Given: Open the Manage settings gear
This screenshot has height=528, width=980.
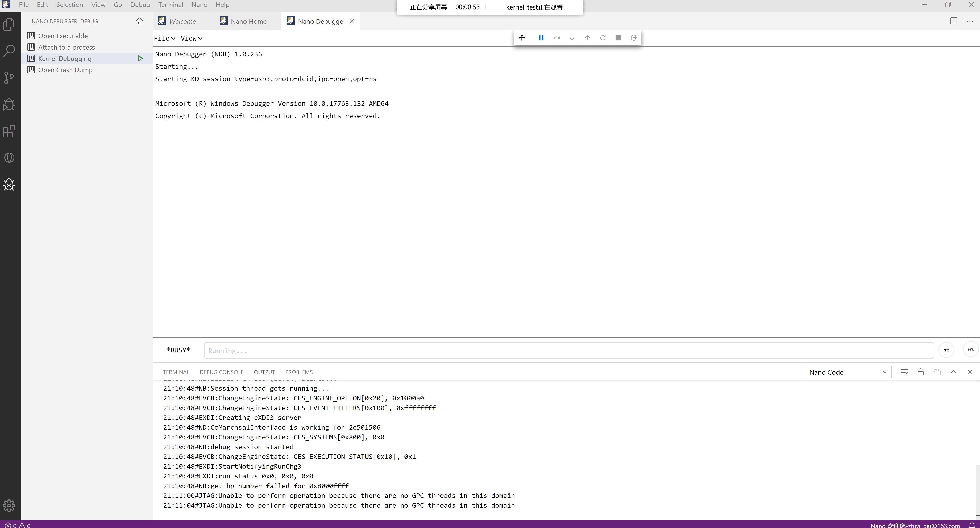Looking at the screenshot, I should tap(9, 506).
